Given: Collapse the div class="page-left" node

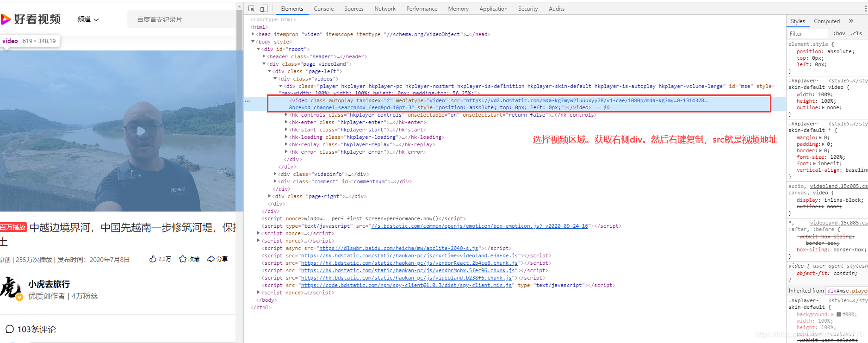Looking at the screenshot, I should (269, 71).
